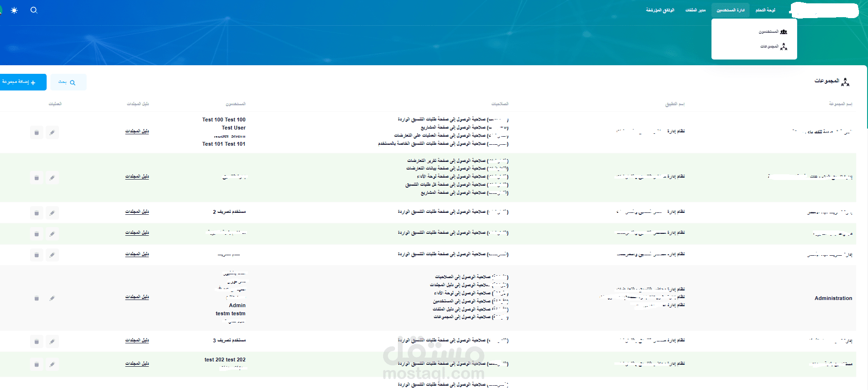Open the header search magnifier icon
This screenshot has height=390, width=868.
[34, 10]
